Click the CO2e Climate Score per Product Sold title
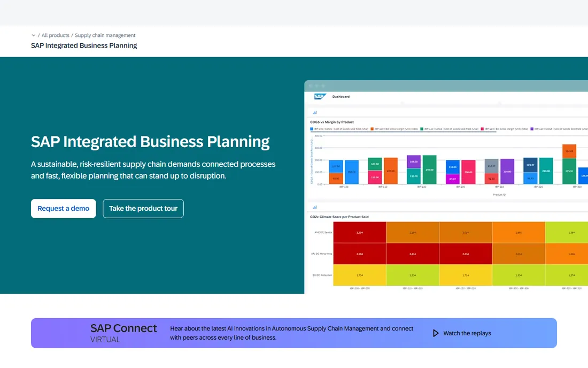This screenshot has height=368, width=588. (x=339, y=217)
